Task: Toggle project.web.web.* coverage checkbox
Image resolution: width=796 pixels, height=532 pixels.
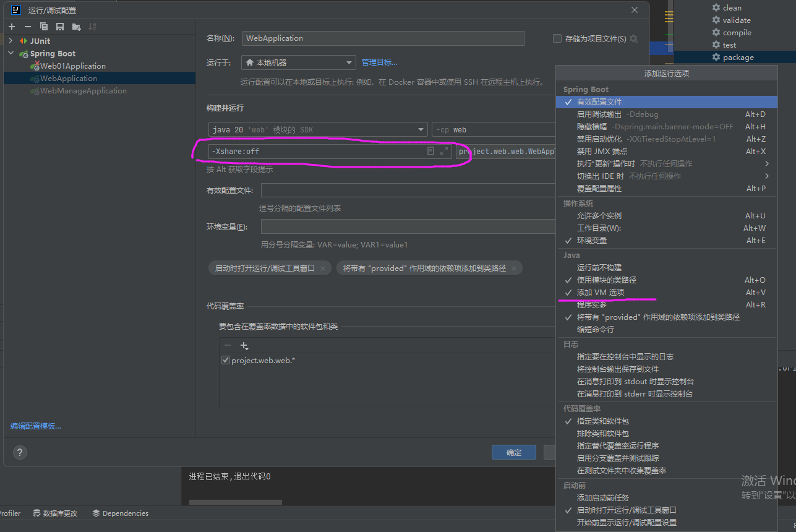Action: [x=226, y=360]
